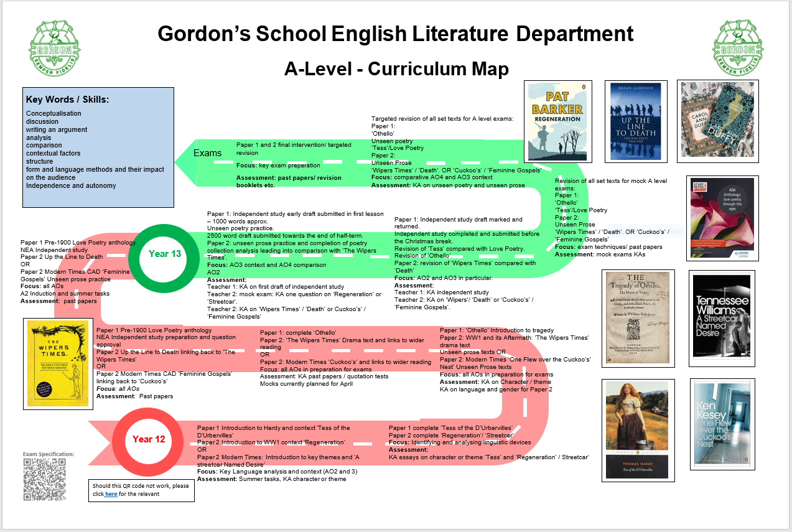Click 'Paper 1 and 2 final intervention/ targeted revision'

(x=294, y=149)
